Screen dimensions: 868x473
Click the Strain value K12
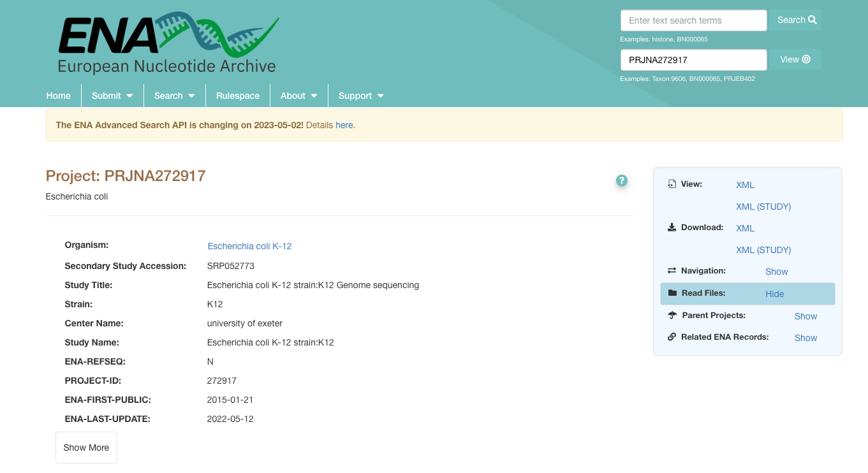(215, 304)
